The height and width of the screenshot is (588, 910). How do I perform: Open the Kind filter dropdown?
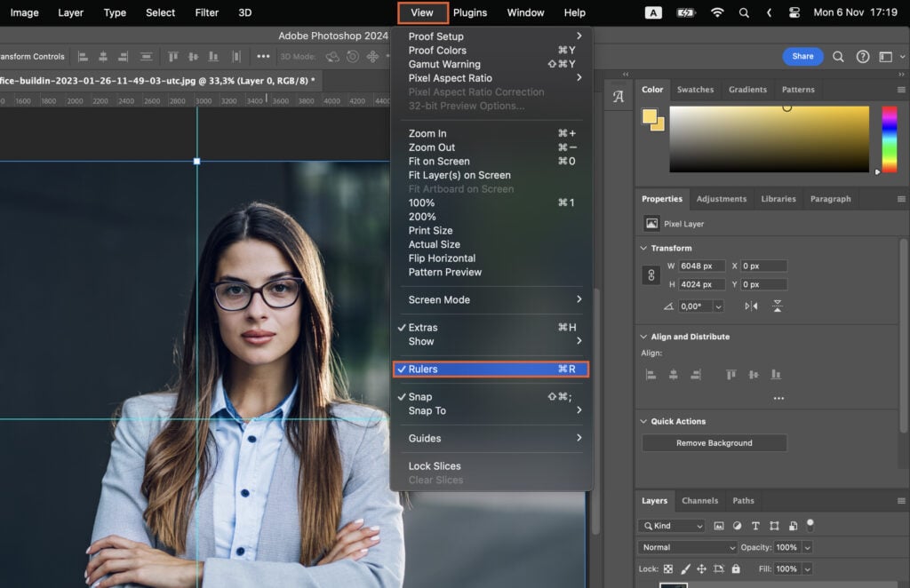pos(672,526)
